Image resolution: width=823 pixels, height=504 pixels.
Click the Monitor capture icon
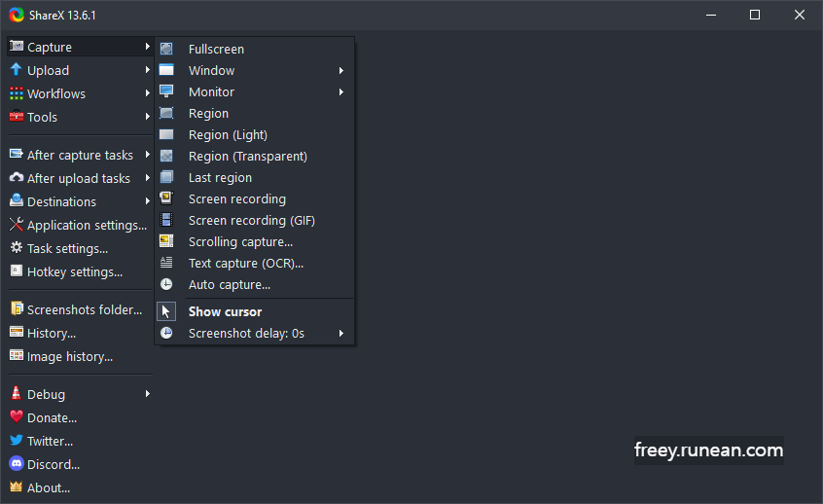pos(166,91)
